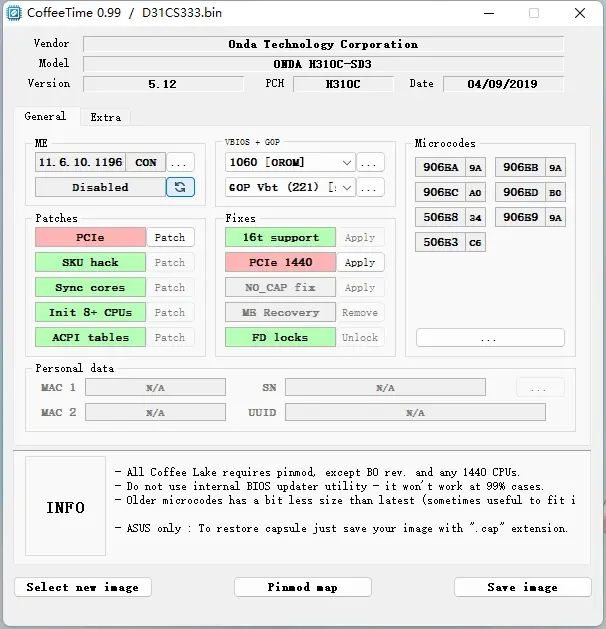Click the MAC 2 field
This screenshot has width=606, height=629.
tap(155, 412)
